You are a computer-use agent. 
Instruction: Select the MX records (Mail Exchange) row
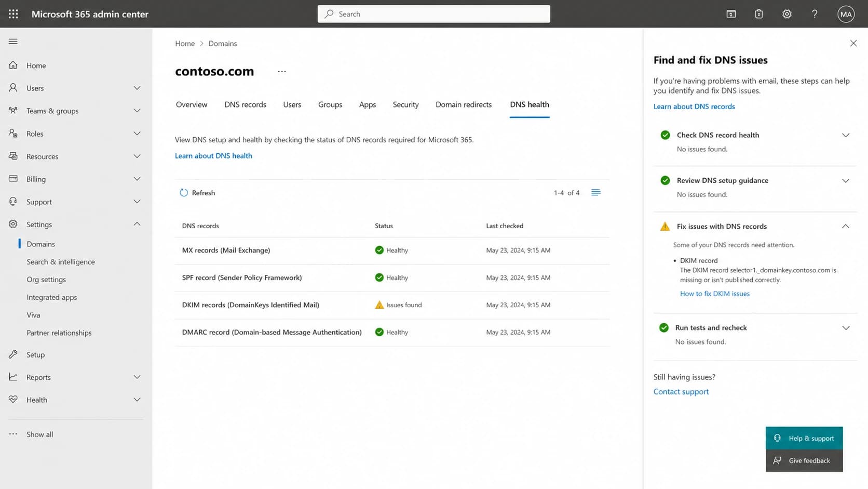coord(392,250)
